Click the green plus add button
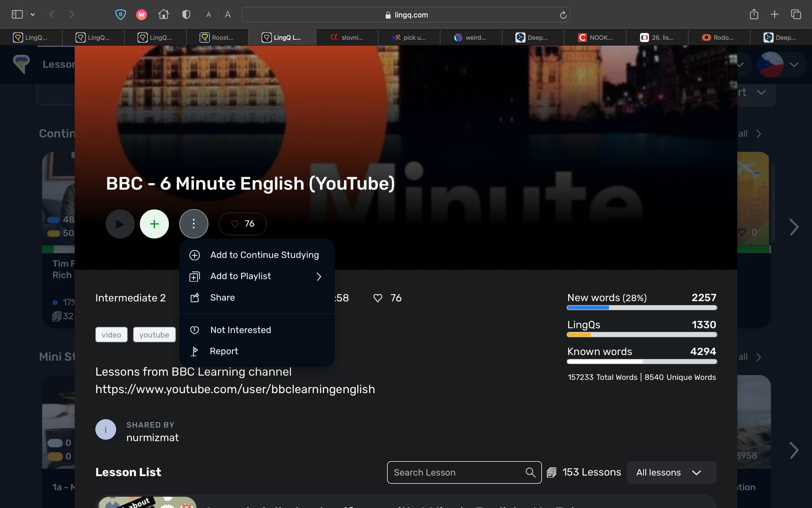The image size is (812, 508). 154,224
